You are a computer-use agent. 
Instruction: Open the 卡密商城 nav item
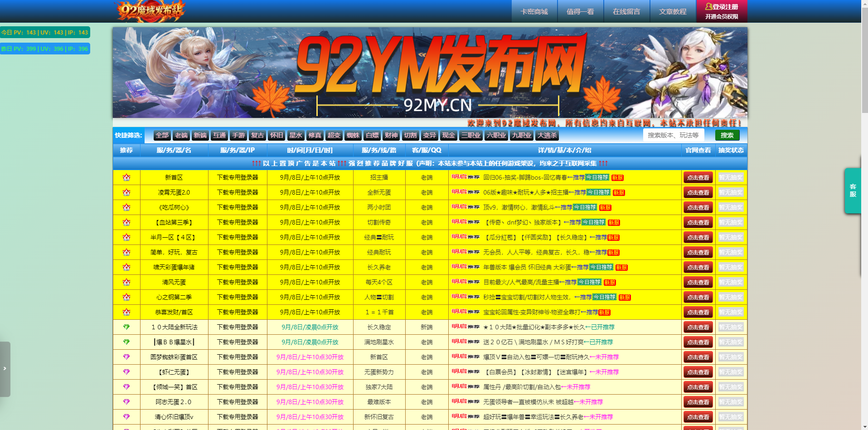pos(534,11)
